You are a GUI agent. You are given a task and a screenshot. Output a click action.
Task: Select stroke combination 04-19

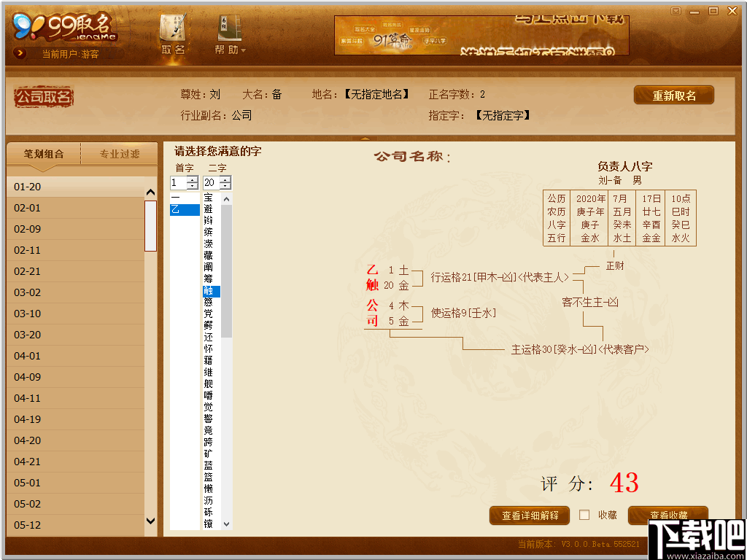[75, 419]
